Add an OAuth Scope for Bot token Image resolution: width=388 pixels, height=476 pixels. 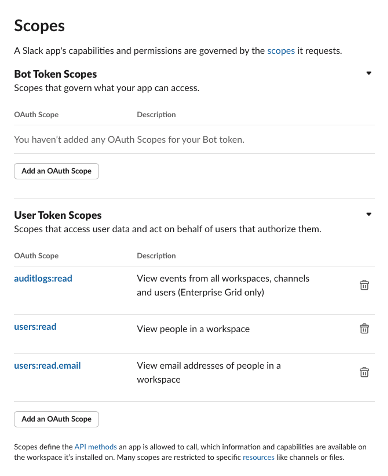tap(56, 171)
